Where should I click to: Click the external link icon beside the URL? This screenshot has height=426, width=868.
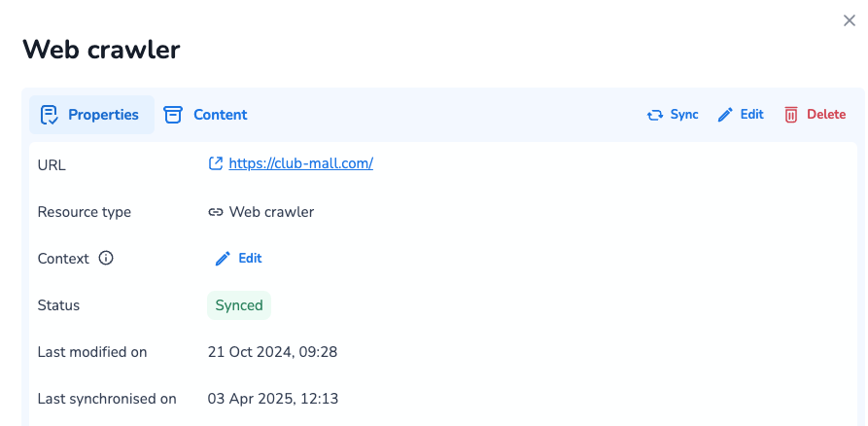pos(216,163)
